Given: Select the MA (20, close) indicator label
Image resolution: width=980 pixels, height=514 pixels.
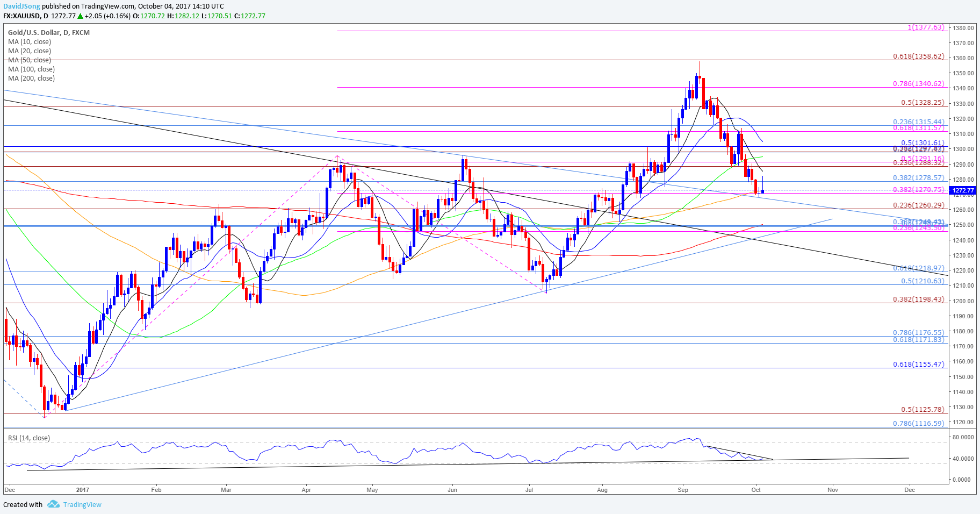Looking at the screenshot, I should 30,51.
